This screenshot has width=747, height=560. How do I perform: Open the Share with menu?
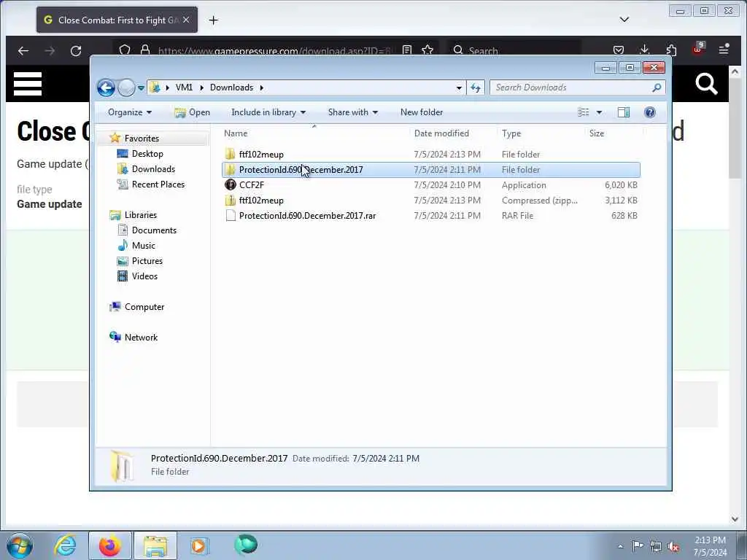coord(352,112)
